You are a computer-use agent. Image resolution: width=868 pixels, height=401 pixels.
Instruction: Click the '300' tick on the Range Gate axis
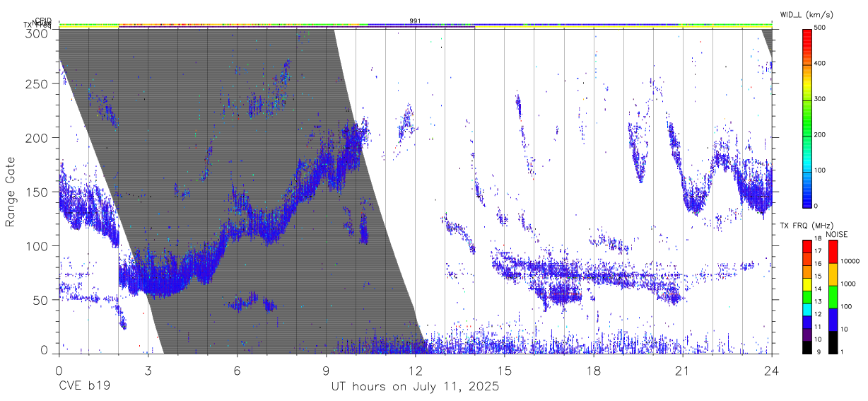point(37,33)
